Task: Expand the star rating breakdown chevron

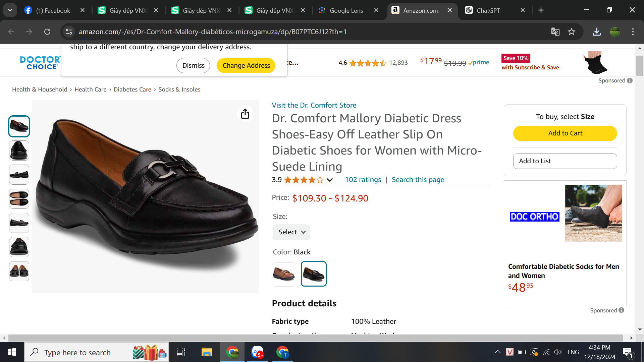Action: [x=330, y=180]
